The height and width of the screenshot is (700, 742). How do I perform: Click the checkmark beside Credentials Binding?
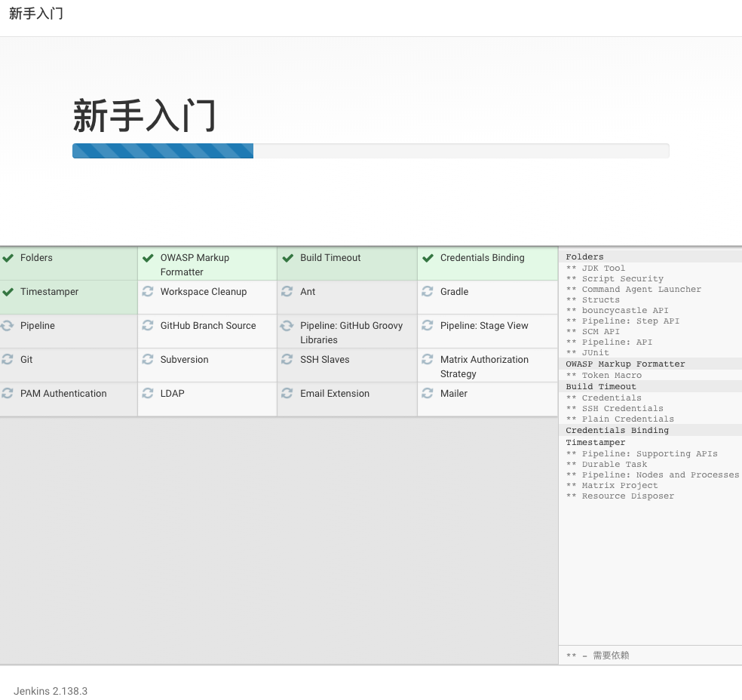pos(428,258)
